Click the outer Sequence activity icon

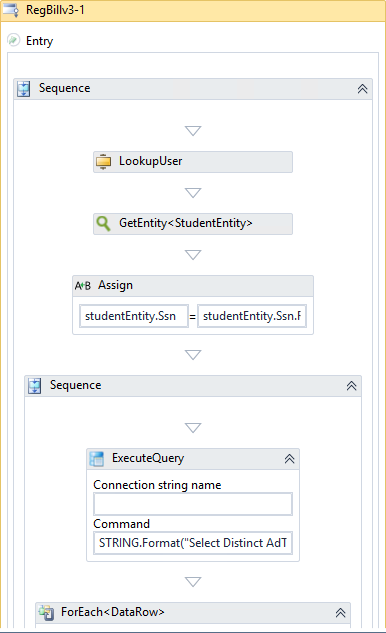(23, 89)
